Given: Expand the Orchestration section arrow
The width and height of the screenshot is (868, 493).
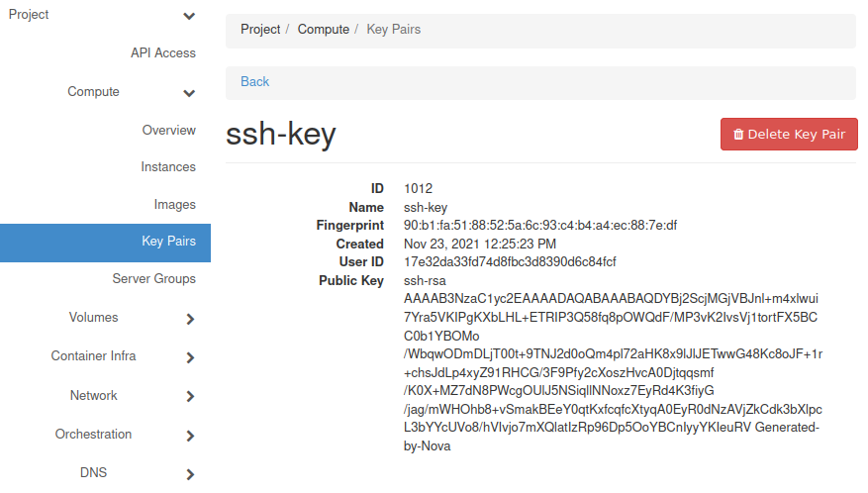Looking at the screenshot, I should coord(190,436).
